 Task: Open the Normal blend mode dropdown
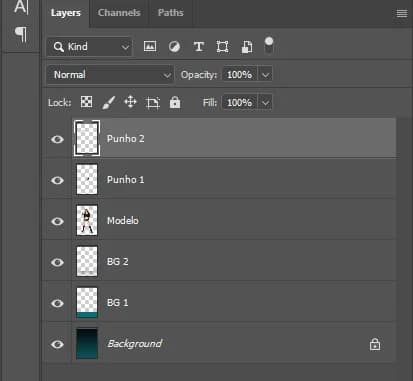click(x=110, y=75)
